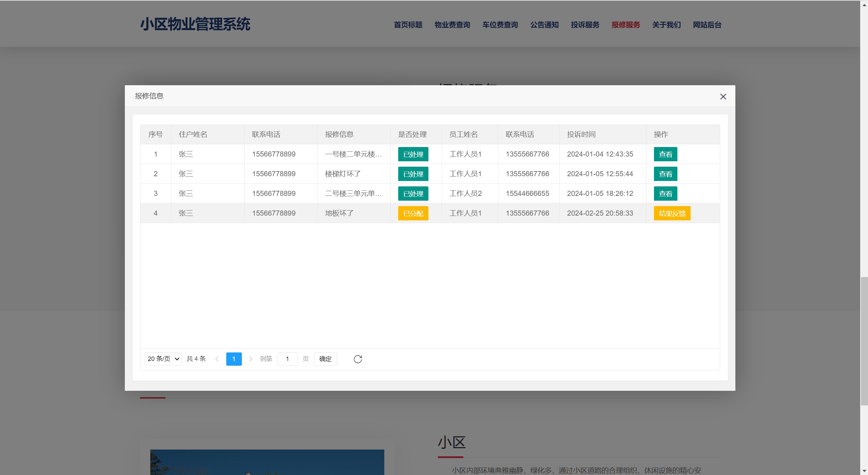The height and width of the screenshot is (475, 868).
Task: Click 查看 for row 1
Action: tap(665, 154)
